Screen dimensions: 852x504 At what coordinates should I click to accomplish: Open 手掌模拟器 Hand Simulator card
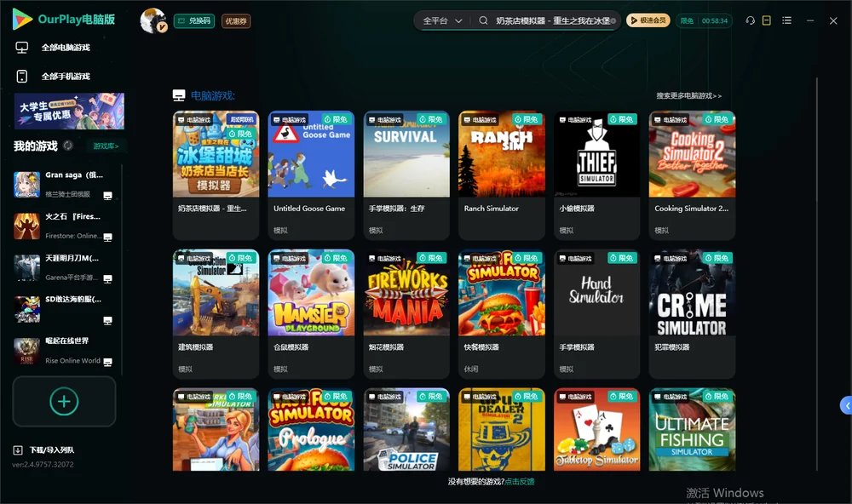[596, 314]
